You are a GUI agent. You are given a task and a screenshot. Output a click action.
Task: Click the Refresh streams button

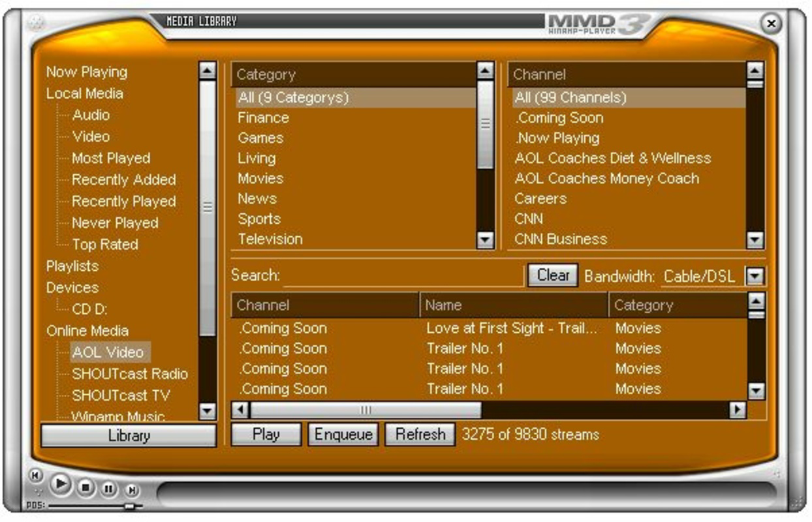click(x=420, y=435)
